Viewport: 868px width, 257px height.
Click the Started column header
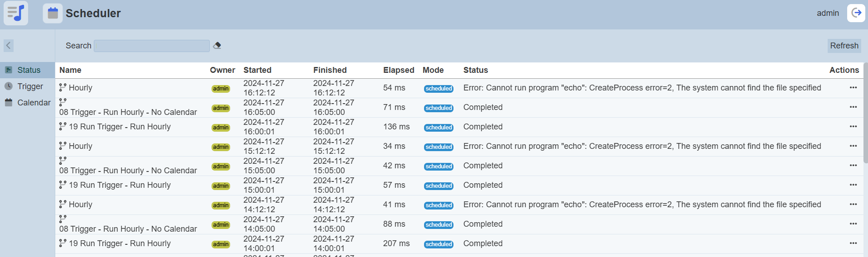point(257,70)
